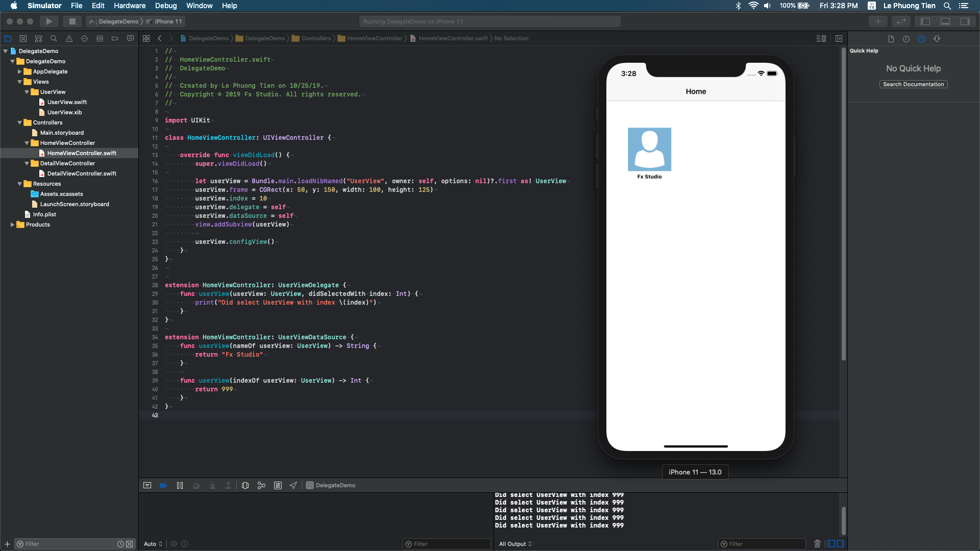
Task: Select HomeViewController.swift in the jump bar
Action: pyautogui.click(x=453, y=38)
